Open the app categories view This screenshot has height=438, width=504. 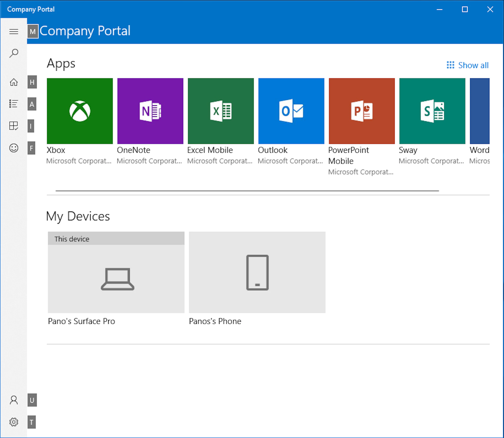14,126
